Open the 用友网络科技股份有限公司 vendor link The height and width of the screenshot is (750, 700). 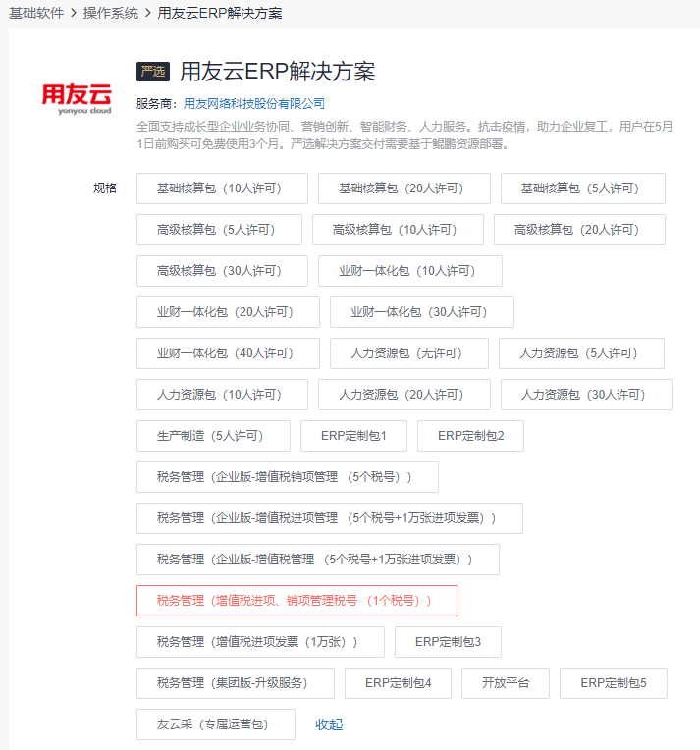tap(254, 104)
